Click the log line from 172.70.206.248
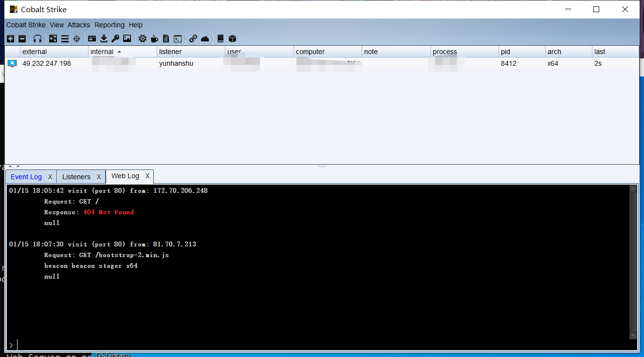 pos(109,190)
